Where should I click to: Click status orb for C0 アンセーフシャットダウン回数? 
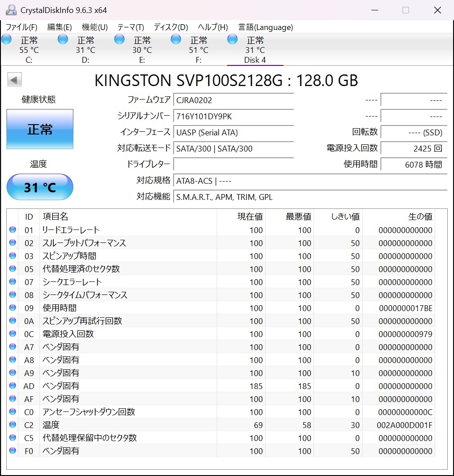click(13, 411)
